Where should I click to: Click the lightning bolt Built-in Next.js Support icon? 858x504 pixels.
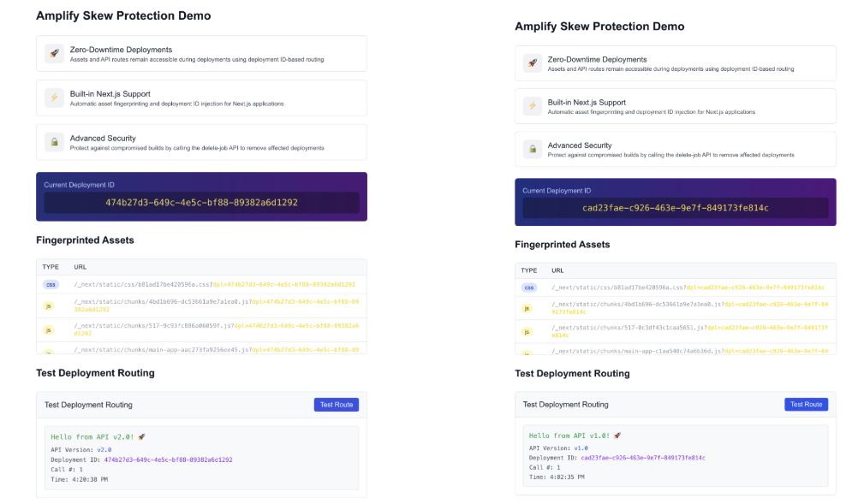tap(52, 97)
